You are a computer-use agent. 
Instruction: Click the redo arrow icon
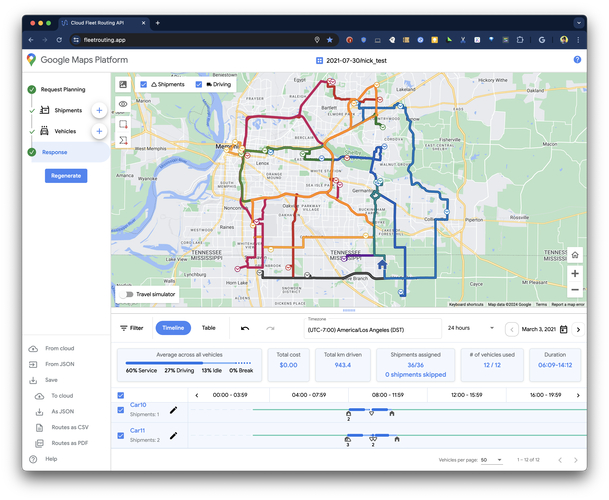pos(270,328)
